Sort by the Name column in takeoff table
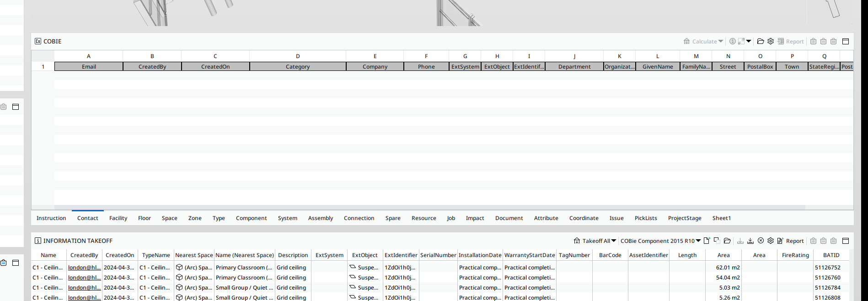Image resolution: width=868 pixels, height=301 pixels. coord(48,255)
